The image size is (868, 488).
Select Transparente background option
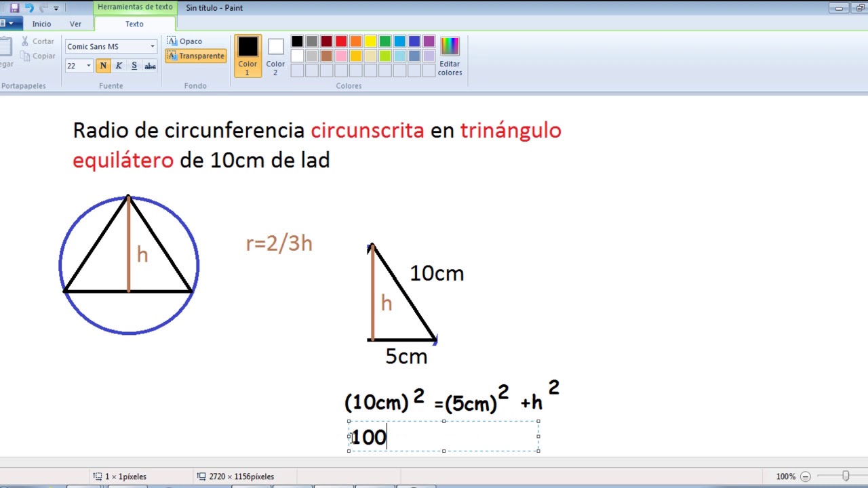[195, 56]
